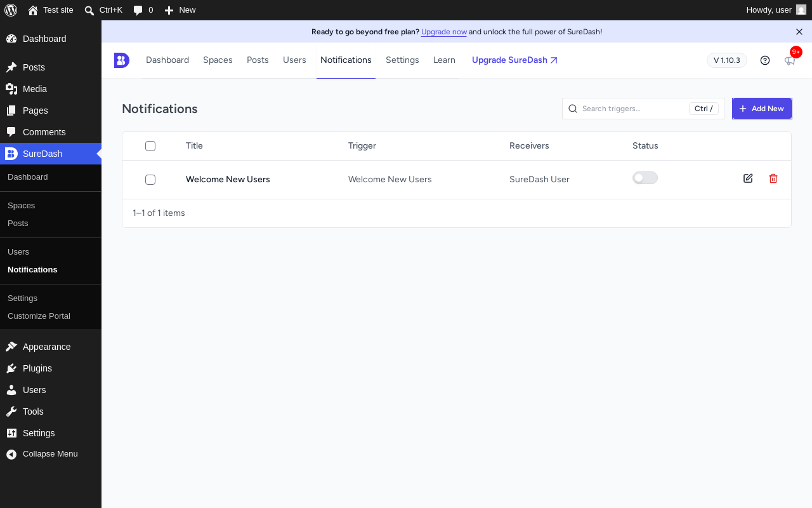Open the Tools menu

(51, 411)
